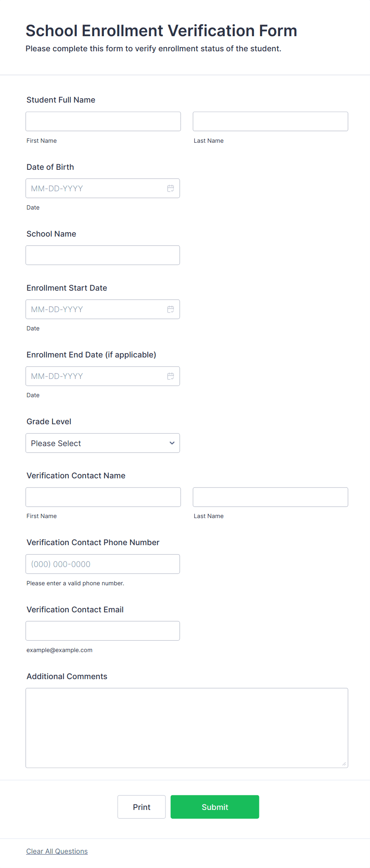Click the School Name input

103,255
